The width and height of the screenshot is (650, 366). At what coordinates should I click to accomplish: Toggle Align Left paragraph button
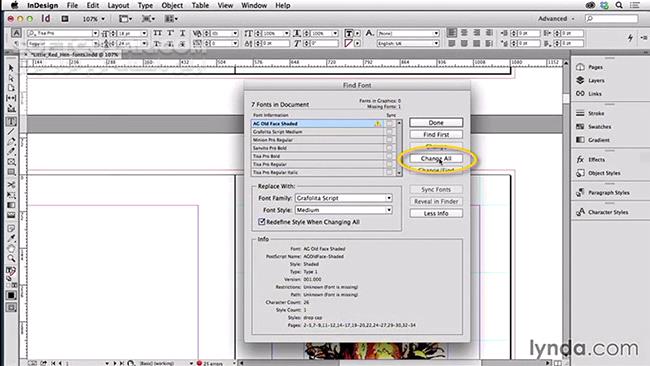[x=451, y=32]
